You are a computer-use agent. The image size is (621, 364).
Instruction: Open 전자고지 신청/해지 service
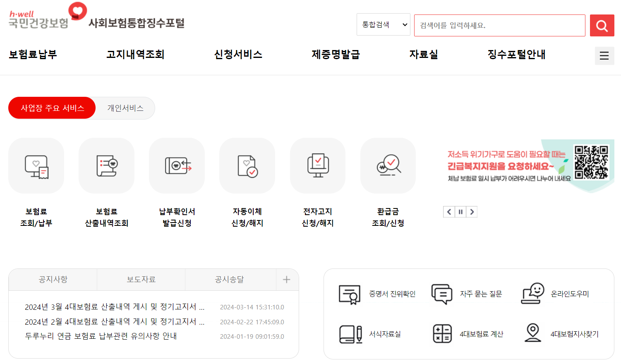[x=317, y=165]
